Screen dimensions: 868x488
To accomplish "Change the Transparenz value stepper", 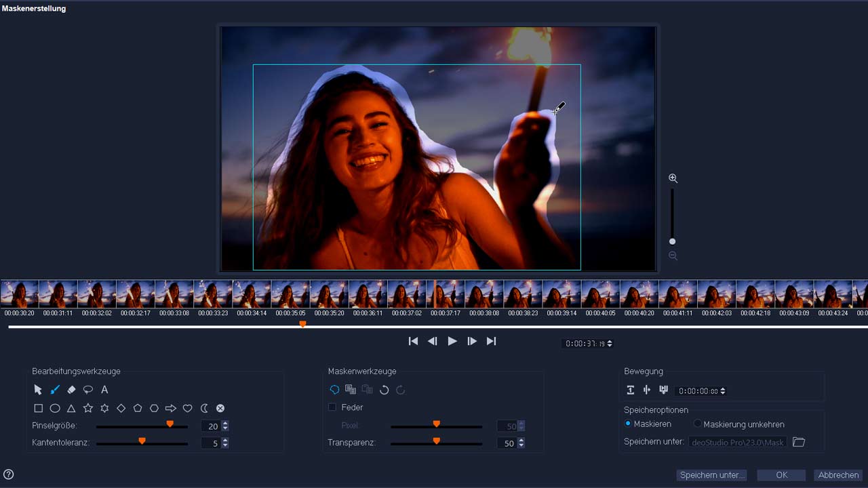I will [x=521, y=443].
